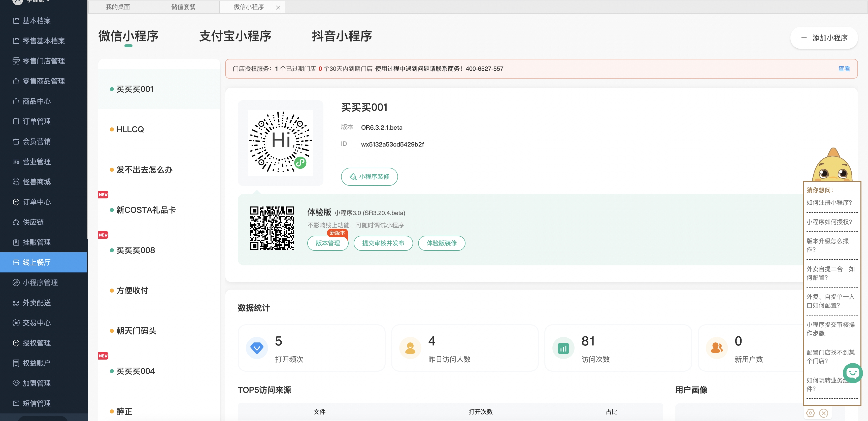Click the 零售商品管理 bag icon
The height and width of the screenshot is (421, 868).
pos(16,81)
